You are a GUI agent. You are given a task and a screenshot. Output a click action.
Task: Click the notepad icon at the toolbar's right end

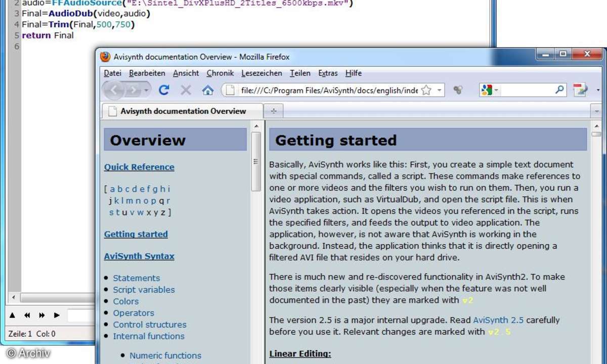tap(580, 90)
